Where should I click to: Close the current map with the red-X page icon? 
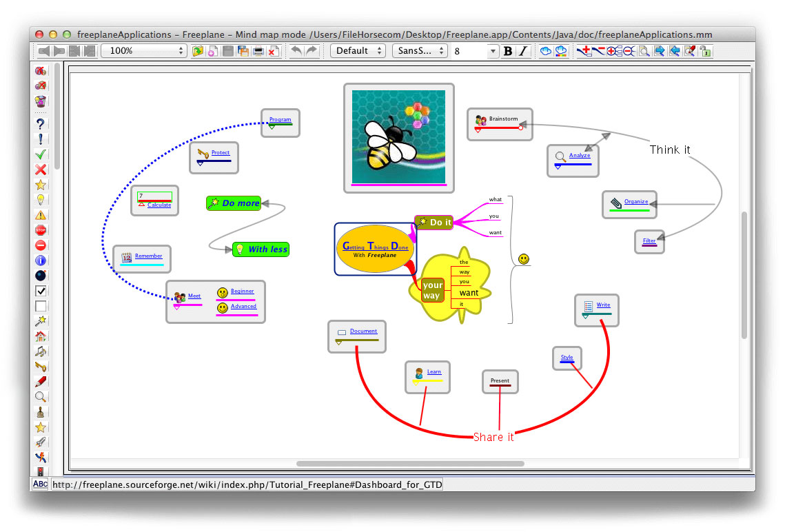tap(274, 51)
